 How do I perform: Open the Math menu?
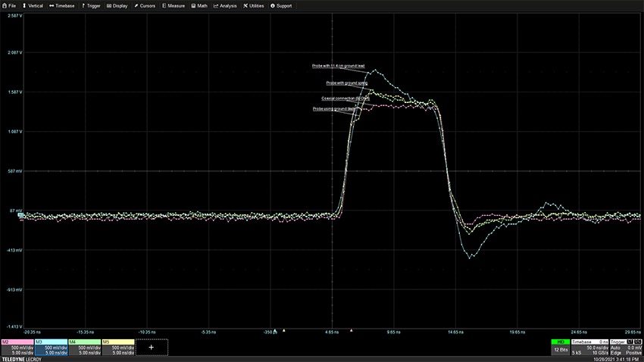point(202,5)
